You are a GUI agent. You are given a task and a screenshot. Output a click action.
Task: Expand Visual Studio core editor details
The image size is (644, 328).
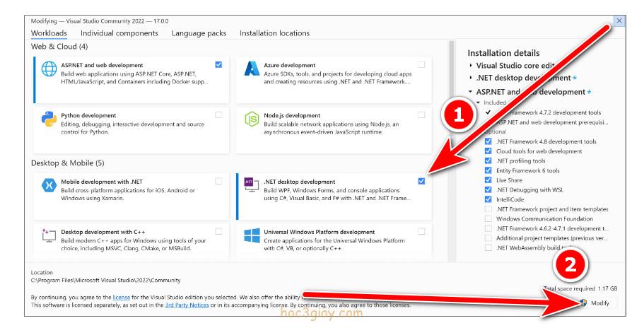click(x=472, y=66)
